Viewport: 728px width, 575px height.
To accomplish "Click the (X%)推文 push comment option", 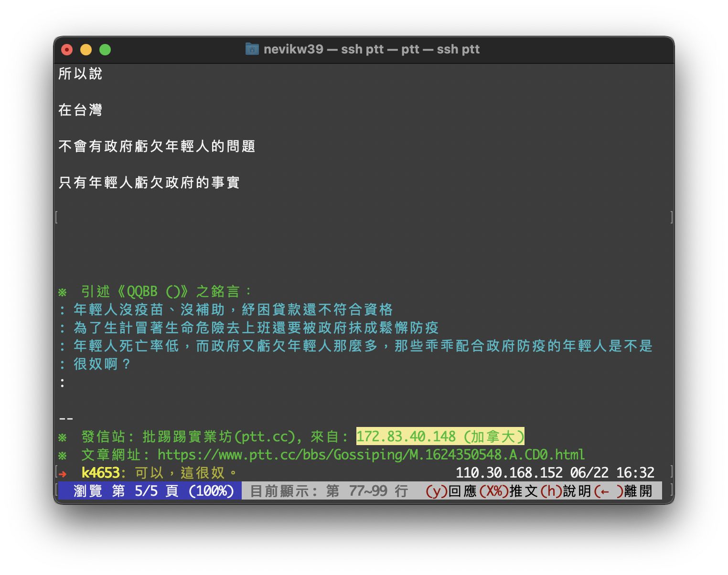I will point(509,491).
